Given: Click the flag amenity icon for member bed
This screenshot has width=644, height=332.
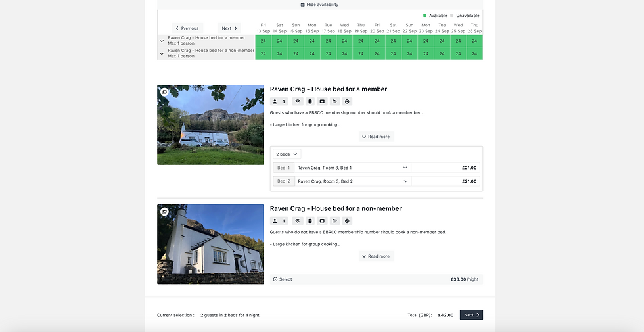Looking at the screenshot, I should tap(334, 101).
